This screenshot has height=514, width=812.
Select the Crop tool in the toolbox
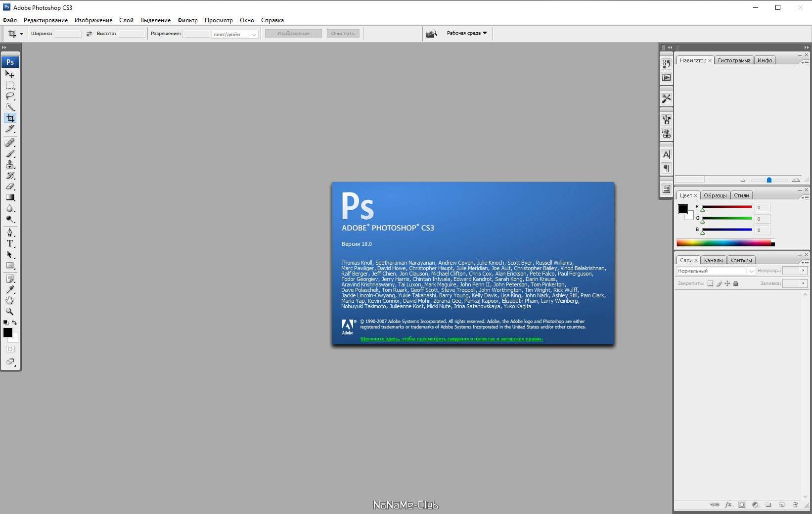point(10,118)
